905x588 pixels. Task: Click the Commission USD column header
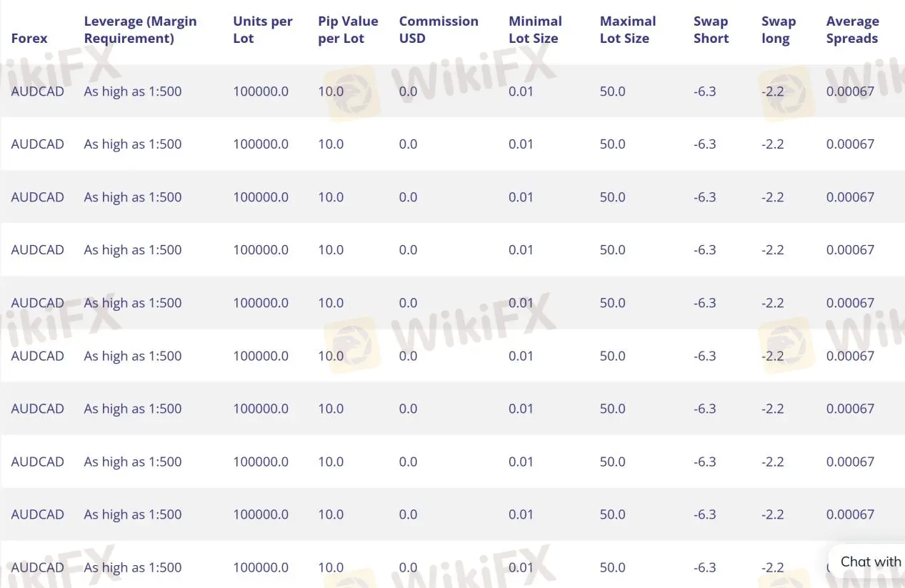[x=439, y=30]
